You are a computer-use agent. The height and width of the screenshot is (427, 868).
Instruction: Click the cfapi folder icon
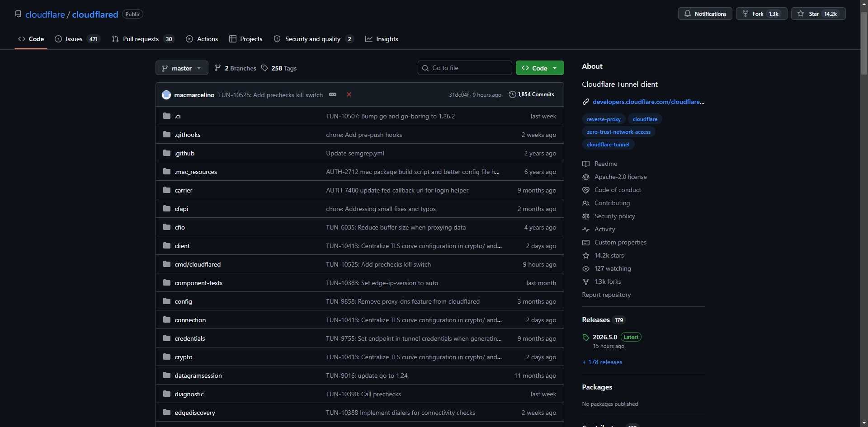(x=167, y=209)
